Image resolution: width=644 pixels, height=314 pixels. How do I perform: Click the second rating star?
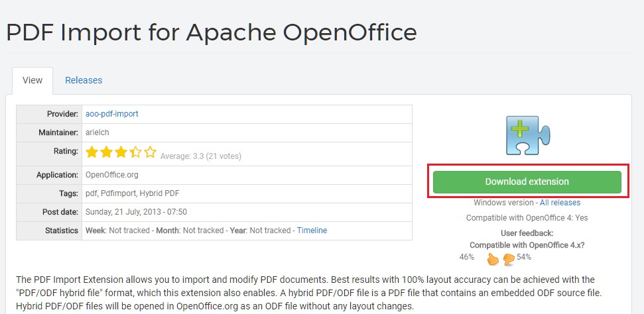[x=106, y=152]
